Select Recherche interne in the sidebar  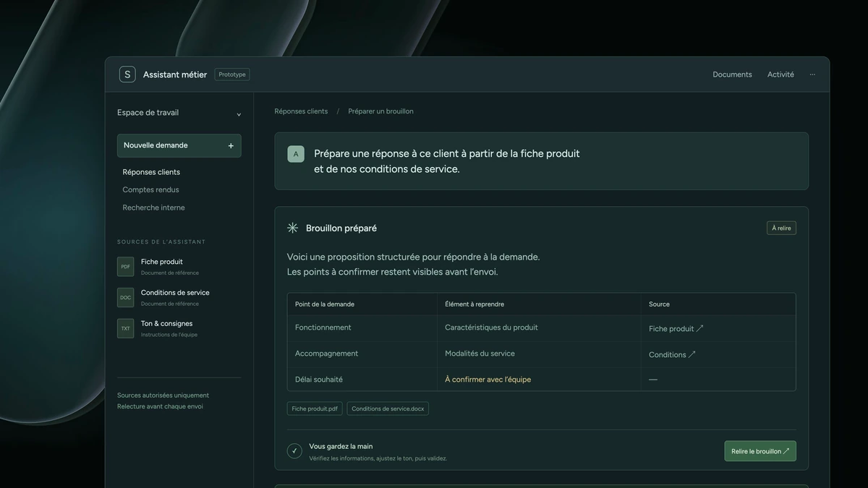(153, 207)
